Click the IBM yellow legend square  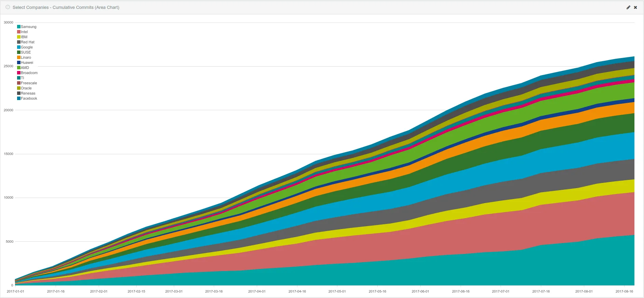point(19,37)
